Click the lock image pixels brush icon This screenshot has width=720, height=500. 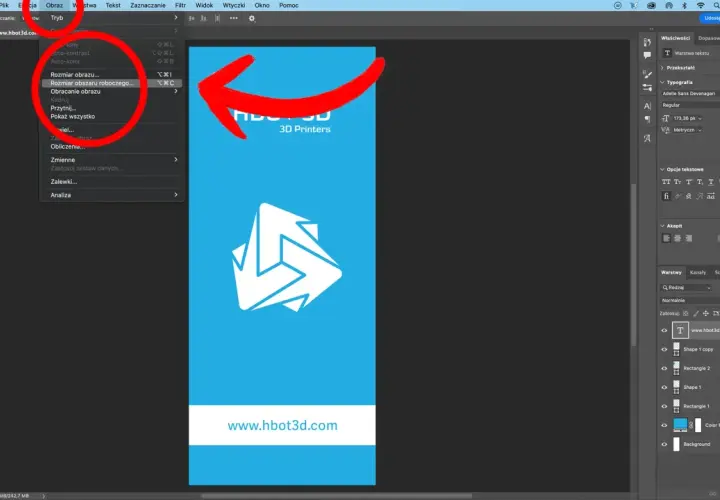pyautogui.click(x=696, y=314)
